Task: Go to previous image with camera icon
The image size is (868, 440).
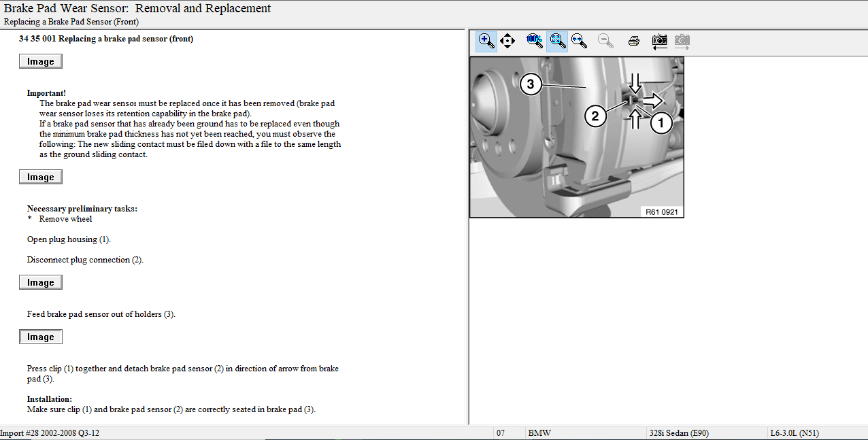Action: 659,41
